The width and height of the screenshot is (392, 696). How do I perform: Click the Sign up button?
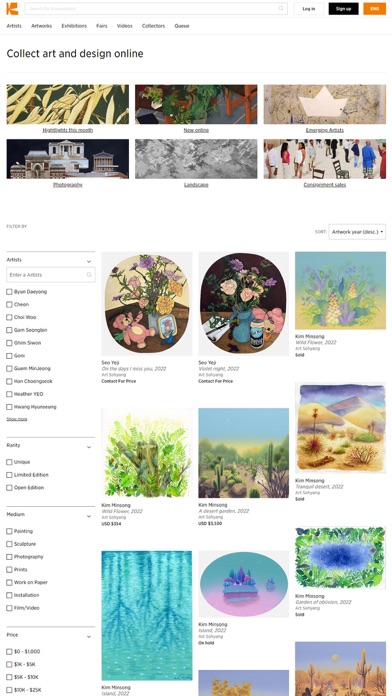(x=344, y=8)
